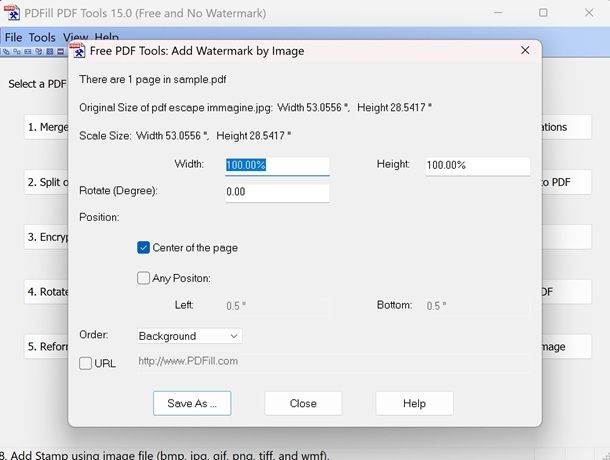Open the File menu
This screenshot has width=610, height=460.
tap(13, 37)
